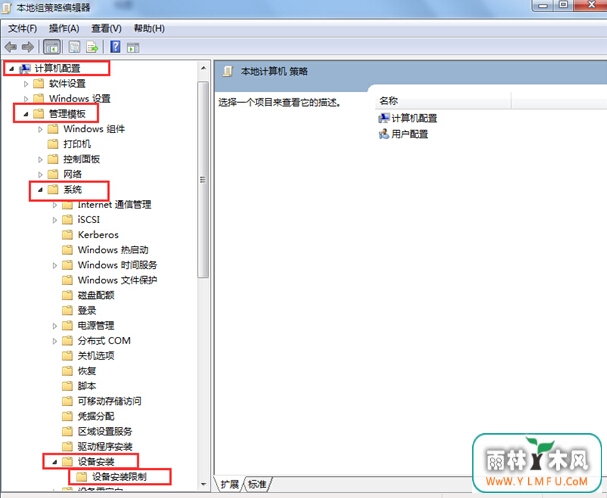Click the 脚本 folder icon
The image size is (607, 498).
tap(67, 386)
